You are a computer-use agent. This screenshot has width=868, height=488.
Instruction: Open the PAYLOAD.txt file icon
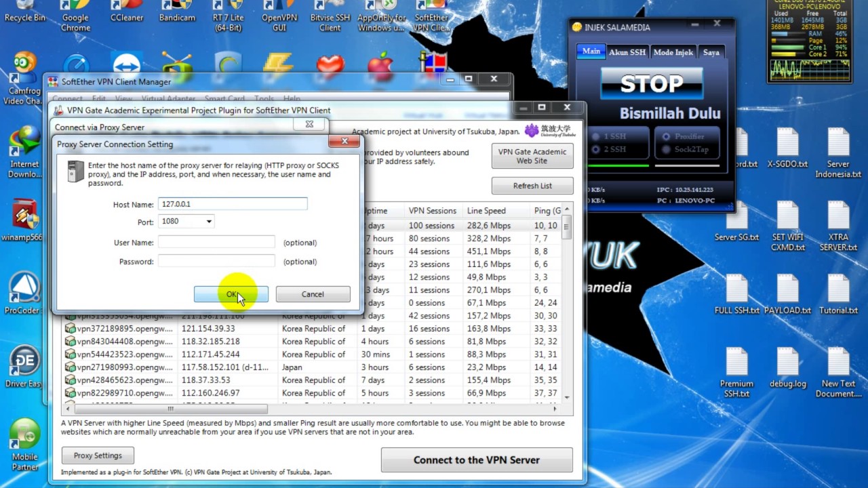(787, 294)
